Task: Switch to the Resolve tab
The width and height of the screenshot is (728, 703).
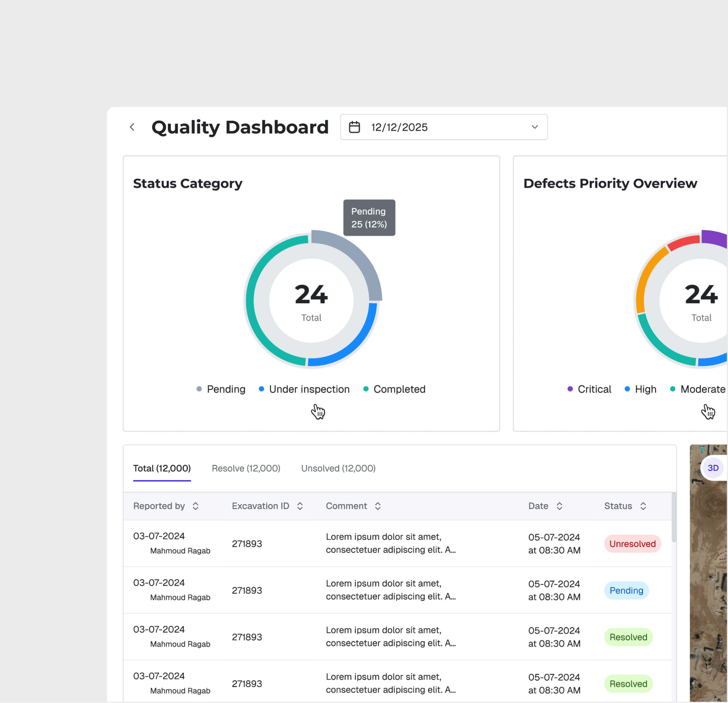Action: [246, 468]
